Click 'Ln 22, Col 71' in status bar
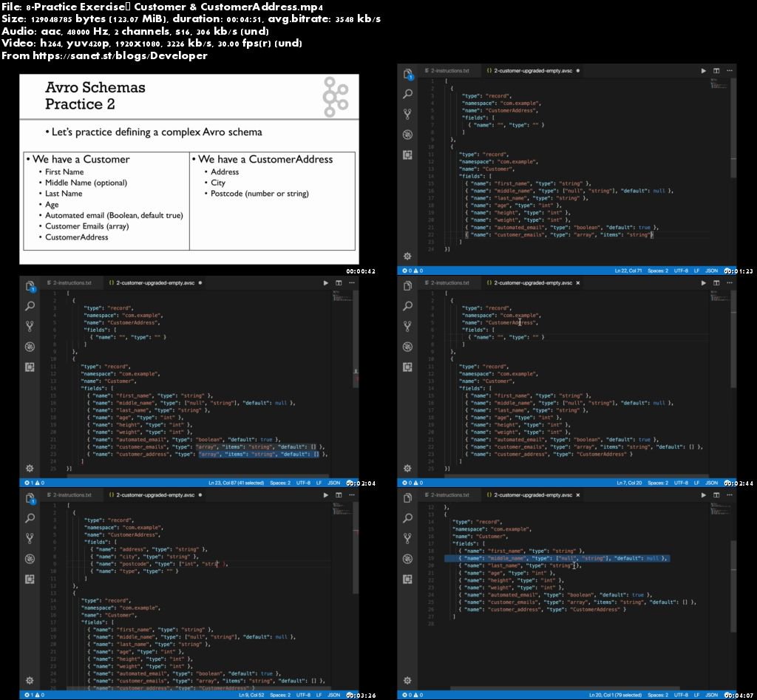757x700 pixels. (628, 271)
